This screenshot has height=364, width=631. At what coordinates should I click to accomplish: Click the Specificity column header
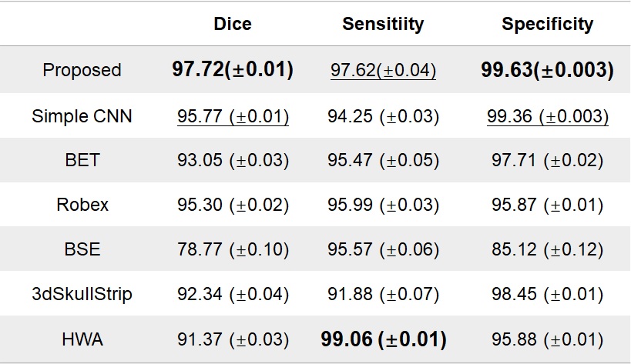(547, 25)
